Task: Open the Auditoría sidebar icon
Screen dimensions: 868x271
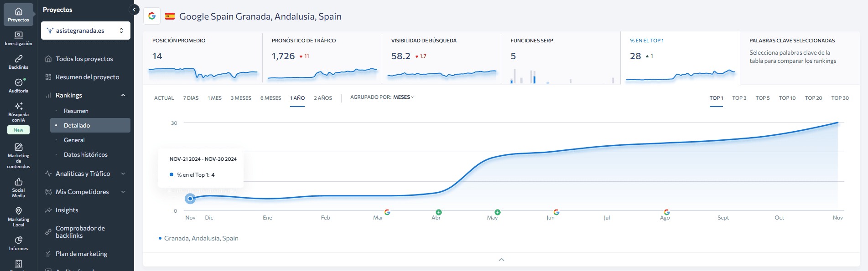Action: tap(18, 86)
